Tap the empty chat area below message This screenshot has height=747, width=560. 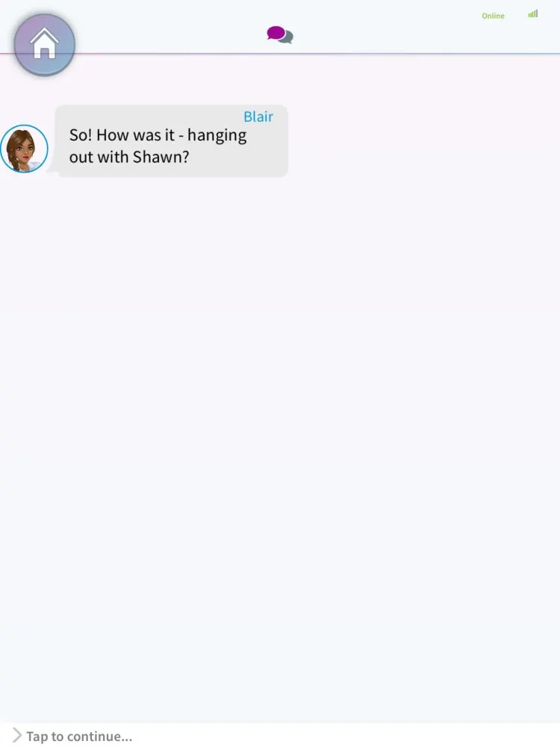click(x=280, y=447)
